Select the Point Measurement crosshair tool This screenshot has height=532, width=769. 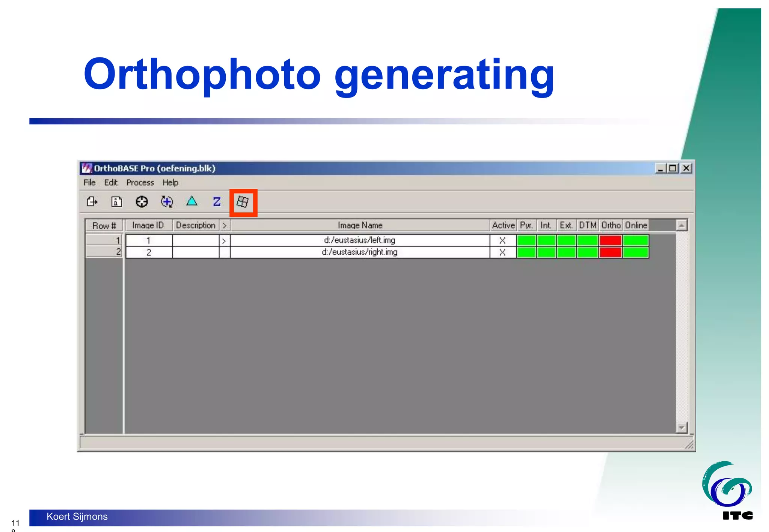click(142, 202)
